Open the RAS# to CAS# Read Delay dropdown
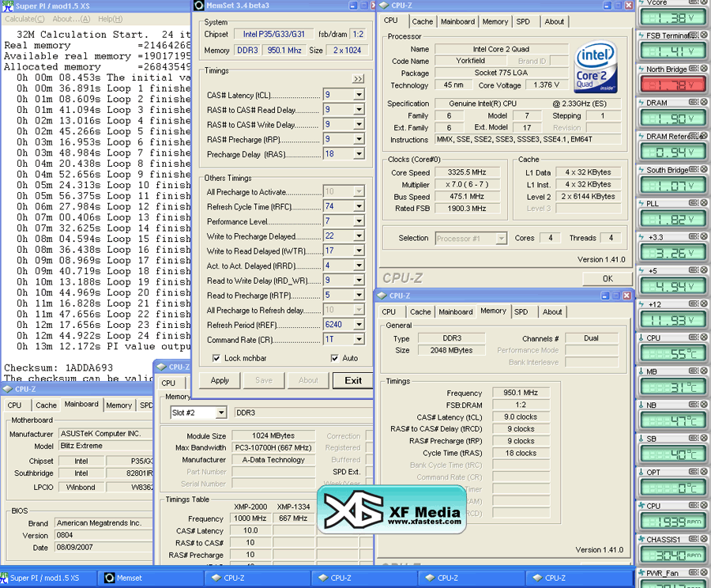Image resolution: width=711 pixels, height=588 pixels. 359,110
